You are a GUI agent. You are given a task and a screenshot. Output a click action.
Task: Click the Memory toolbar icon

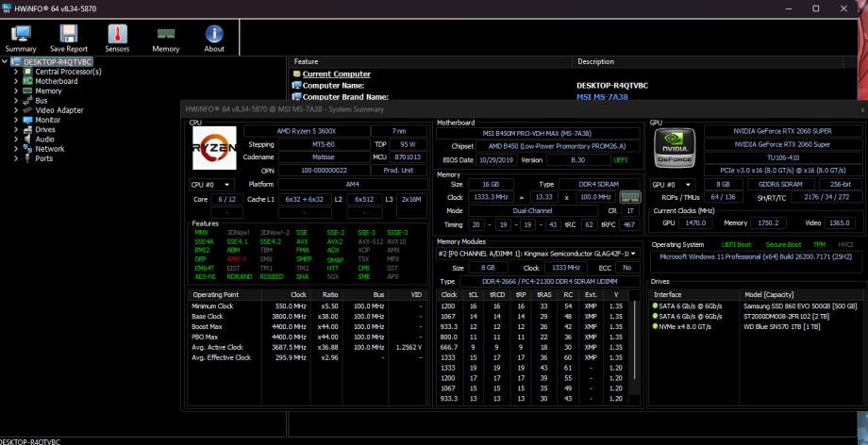[166, 36]
